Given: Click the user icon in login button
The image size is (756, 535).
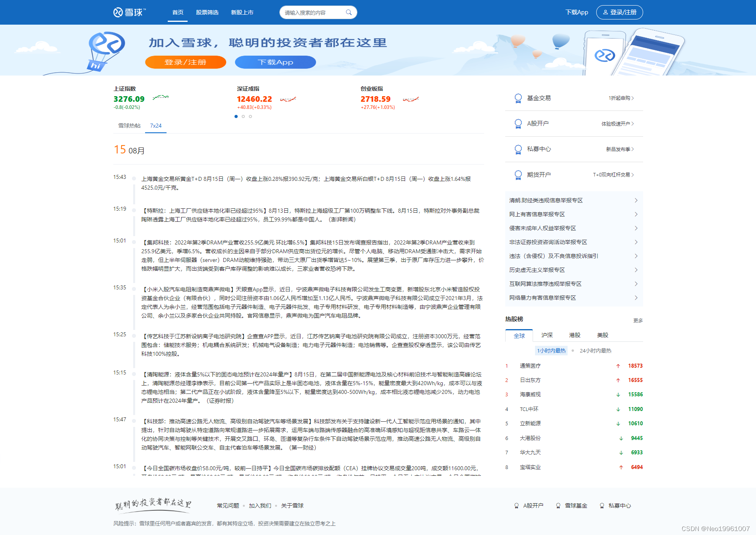Looking at the screenshot, I should click(605, 12).
